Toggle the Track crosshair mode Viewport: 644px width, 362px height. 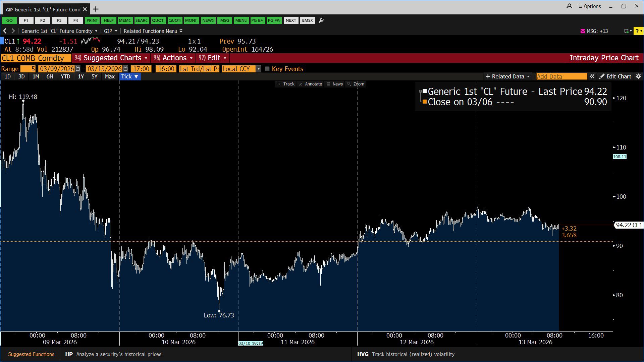point(286,84)
